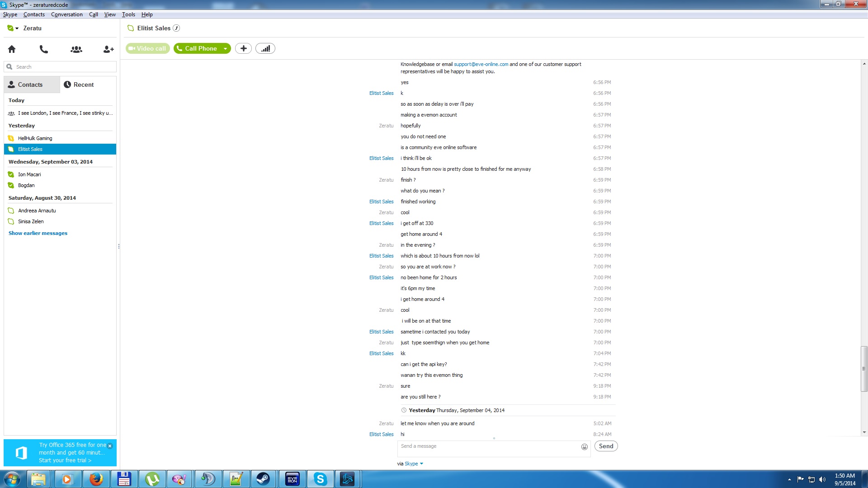Open the group chat 'I see London, I see France'
Screen dimensions: 868x488
tap(60, 113)
